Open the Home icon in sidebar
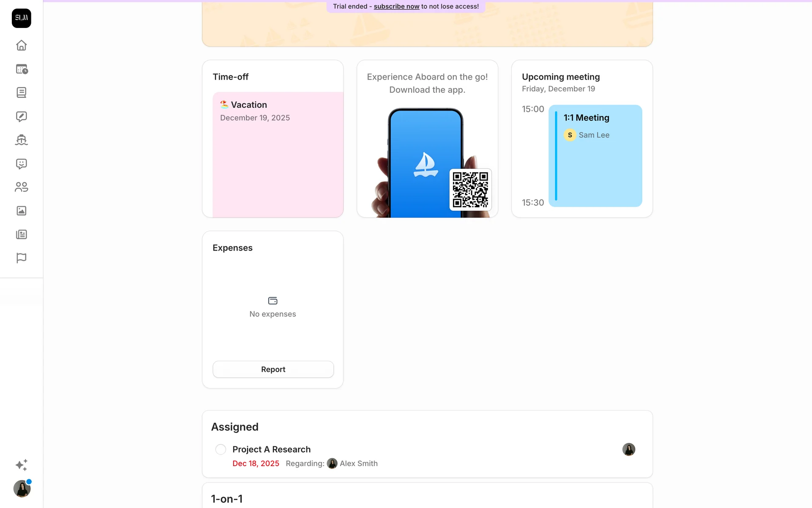The height and width of the screenshot is (508, 812). point(21,45)
